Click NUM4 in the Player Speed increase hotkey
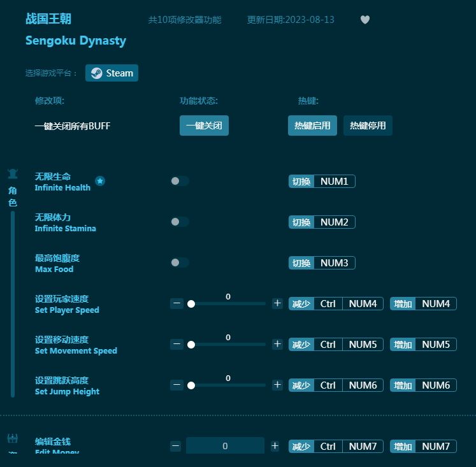 [x=436, y=304]
